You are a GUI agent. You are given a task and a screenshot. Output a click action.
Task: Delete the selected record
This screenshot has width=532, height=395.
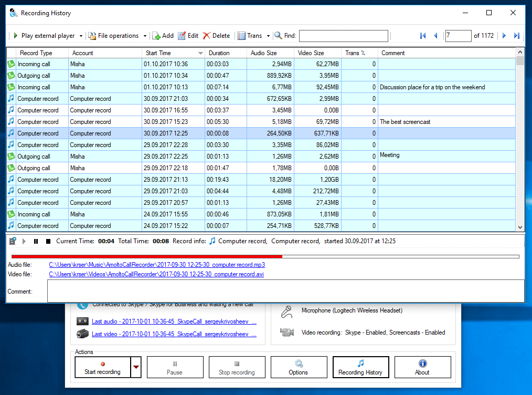(217, 36)
